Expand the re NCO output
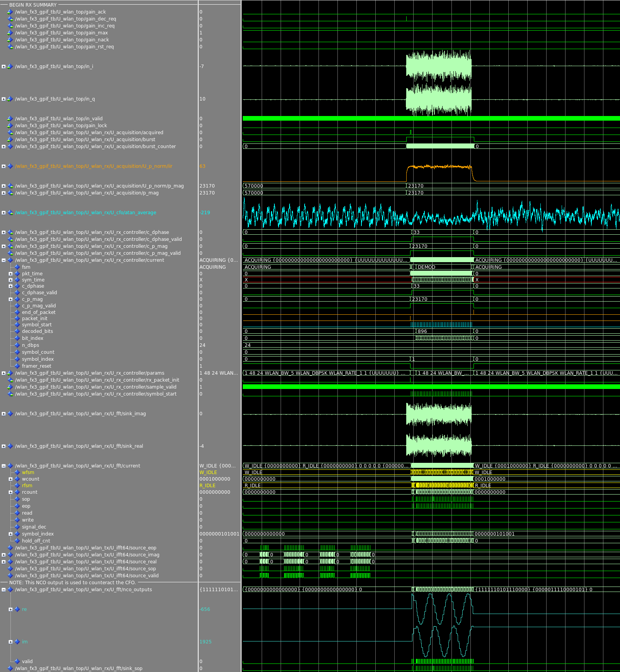This screenshot has width=620, height=672. tap(10, 609)
